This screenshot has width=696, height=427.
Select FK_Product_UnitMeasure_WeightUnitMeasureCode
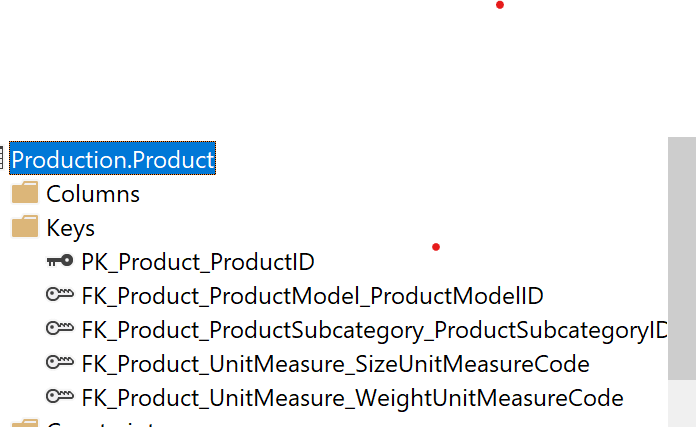[x=352, y=398]
